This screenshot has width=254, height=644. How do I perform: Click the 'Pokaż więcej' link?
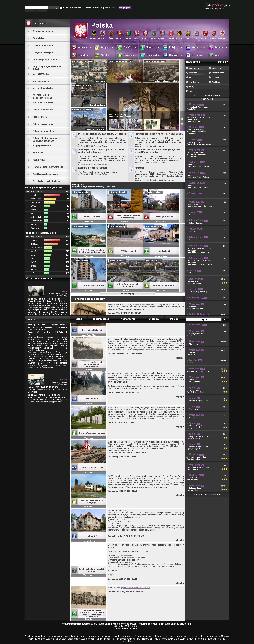[127, 293]
